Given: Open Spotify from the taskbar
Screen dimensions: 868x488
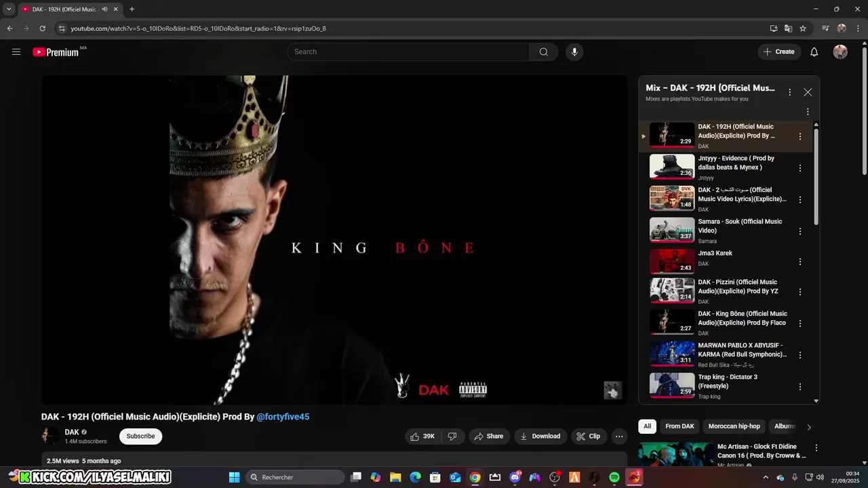Looking at the screenshot, I should [x=614, y=477].
